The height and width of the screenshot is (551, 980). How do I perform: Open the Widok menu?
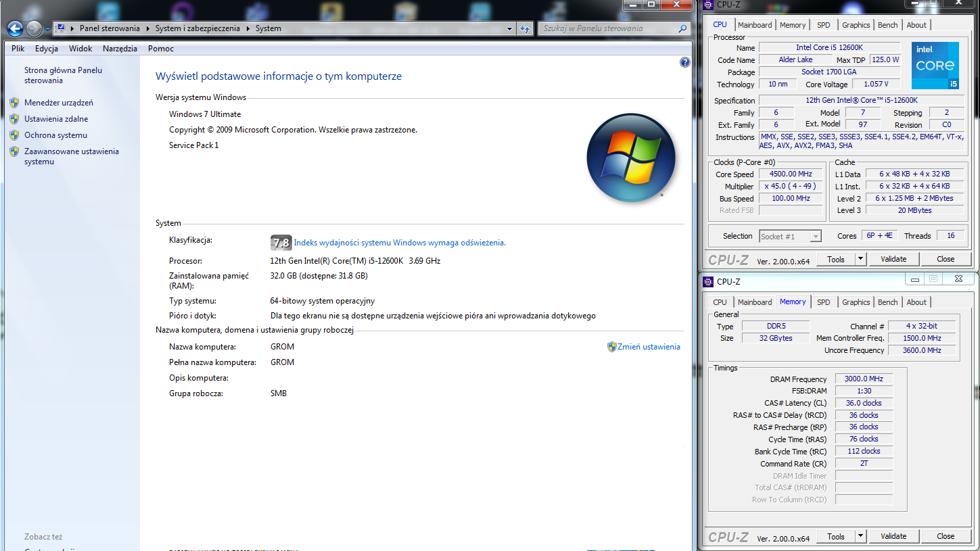pos(80,49)
